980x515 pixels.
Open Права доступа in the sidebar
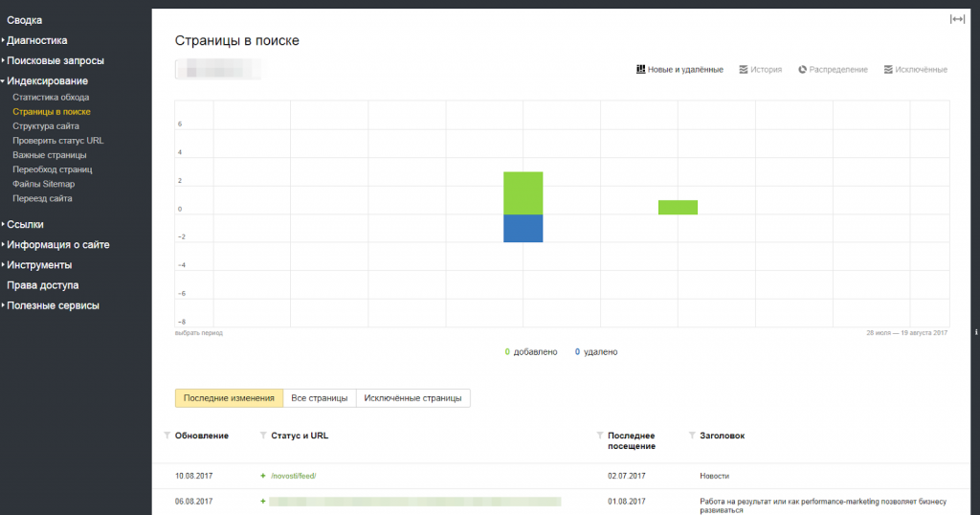(42, 285)
